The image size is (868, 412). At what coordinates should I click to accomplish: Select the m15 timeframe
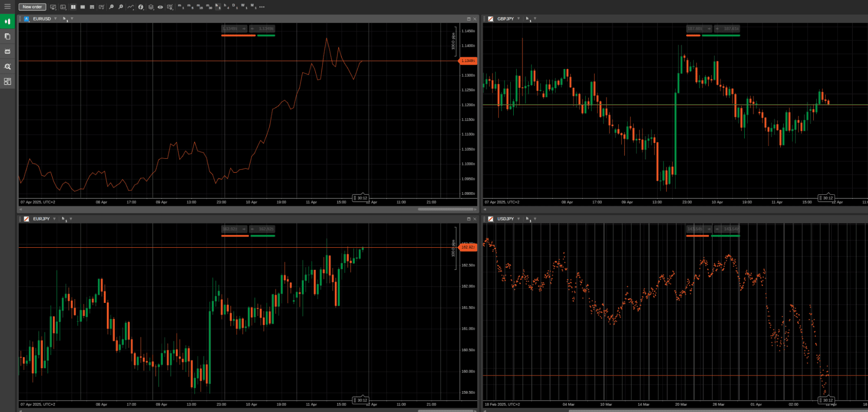click(x=200, y=7)
